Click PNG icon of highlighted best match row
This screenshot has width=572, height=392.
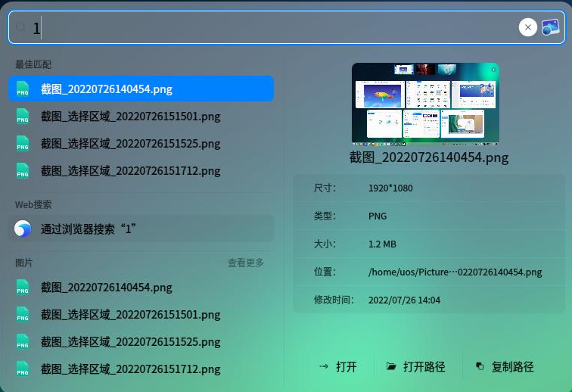pyautogui.click(x=23, y=89)
